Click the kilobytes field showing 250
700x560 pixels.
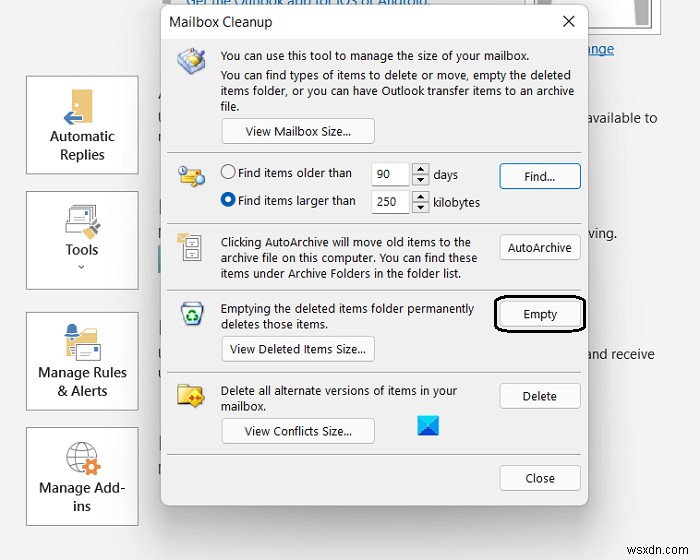pos(390,202)
